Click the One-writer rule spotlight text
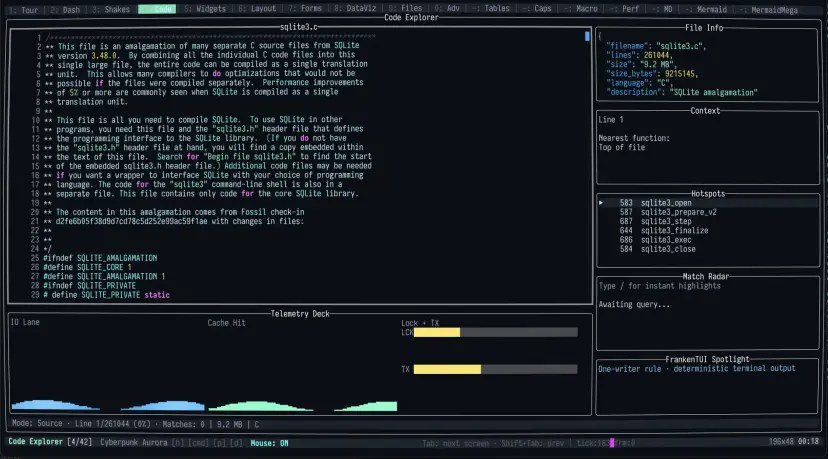Viewport: 828px width, 459px height. point(697,369)
